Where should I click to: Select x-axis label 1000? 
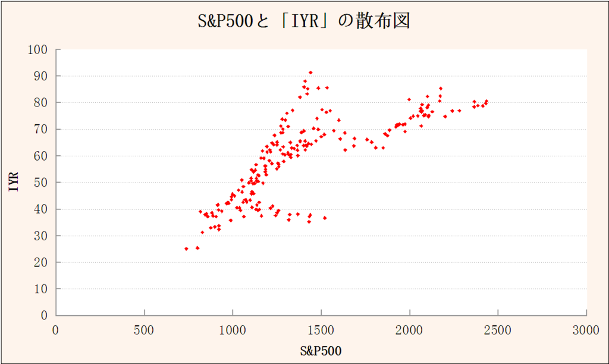click(233, 331)
